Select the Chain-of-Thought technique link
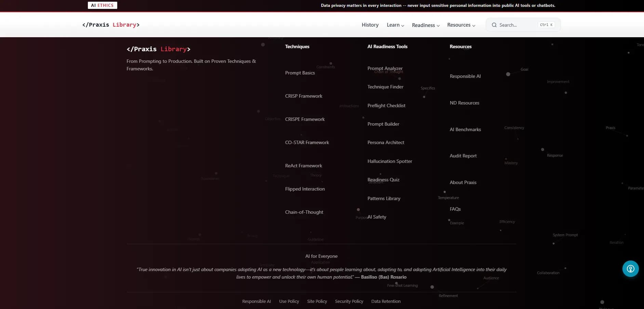The image size is (644, 309). [304, 212]
